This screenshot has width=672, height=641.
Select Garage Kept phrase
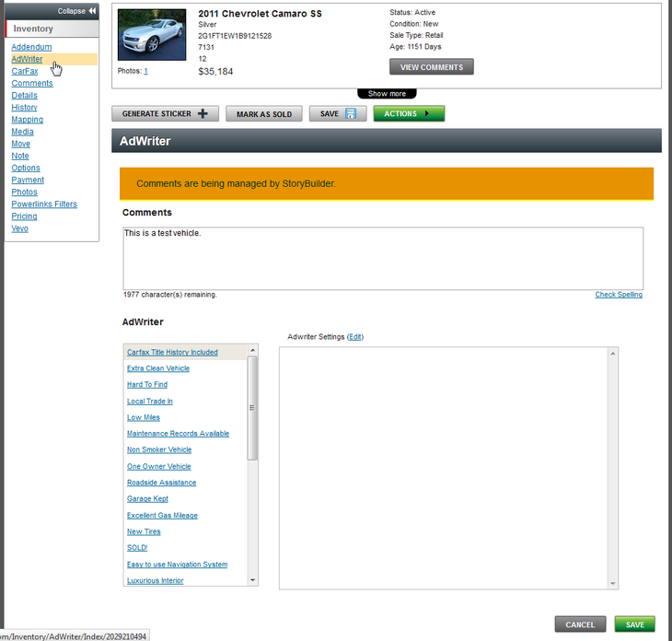[147, 498]
